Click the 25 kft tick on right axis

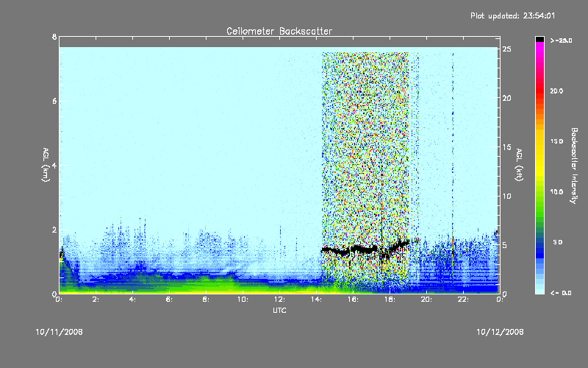(x=506, y=49)
